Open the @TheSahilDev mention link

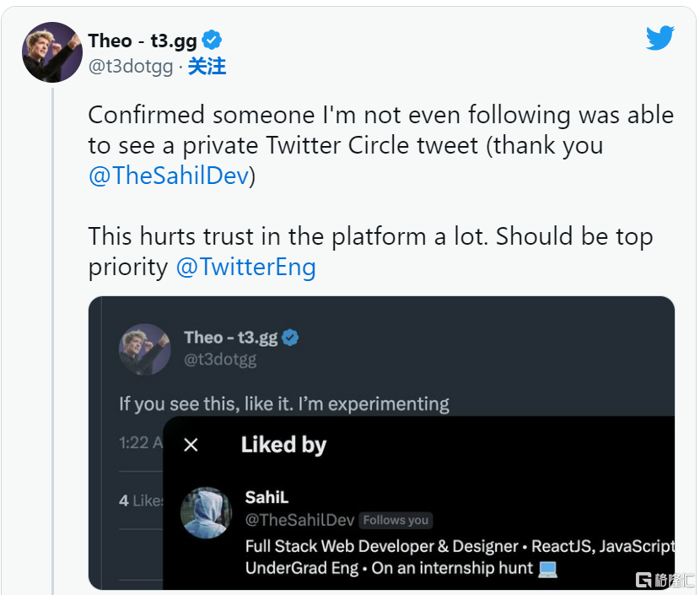click(x=169, y=175)
